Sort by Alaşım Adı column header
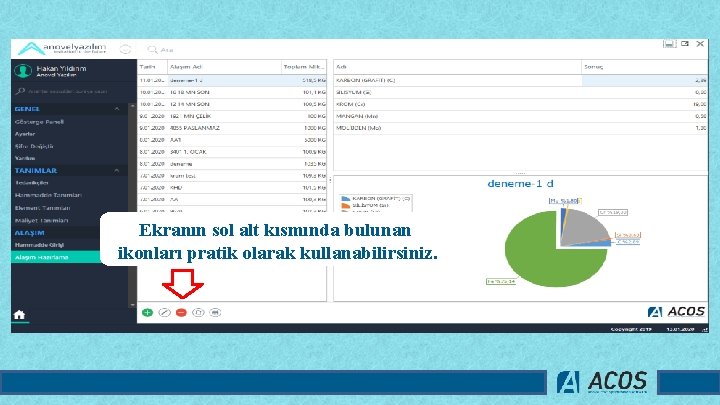The image size is (720, 405). tap(224, 67)
